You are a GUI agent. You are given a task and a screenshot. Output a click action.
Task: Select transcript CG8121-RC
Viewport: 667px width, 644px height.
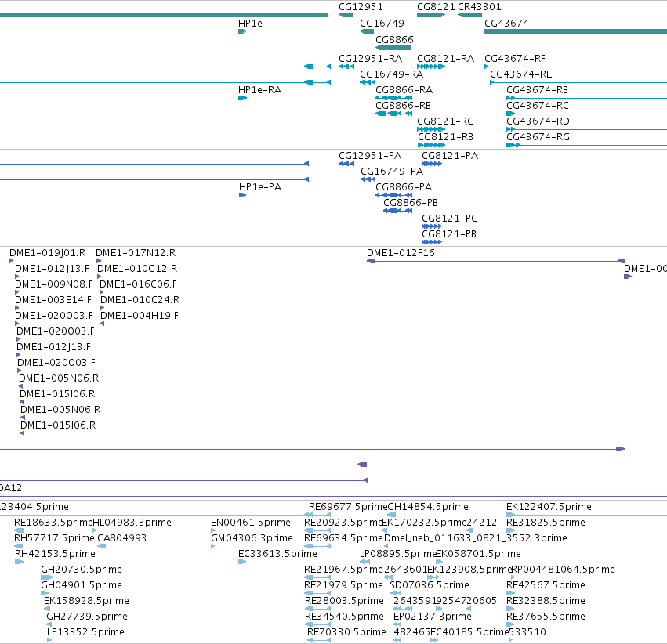[x=445, y=121]
